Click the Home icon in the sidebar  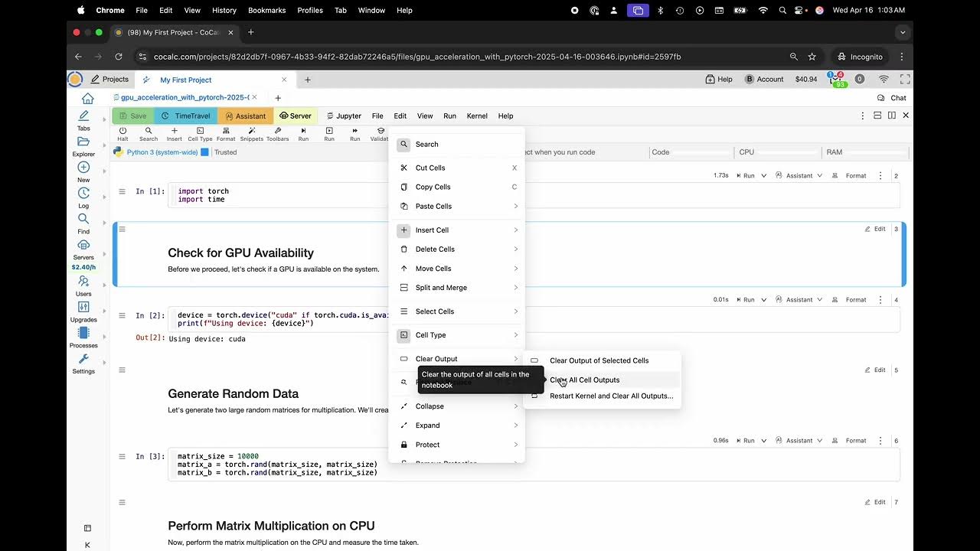click(87, 98)
